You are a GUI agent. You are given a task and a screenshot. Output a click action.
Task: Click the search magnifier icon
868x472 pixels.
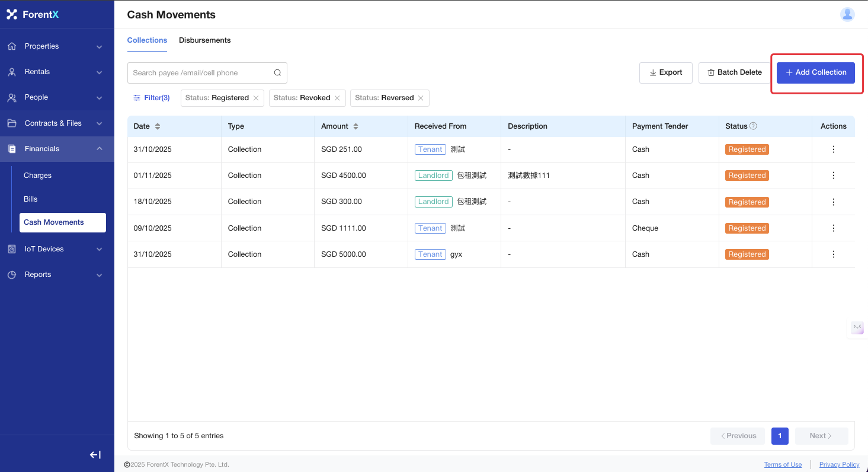click(x=277, y=73)
